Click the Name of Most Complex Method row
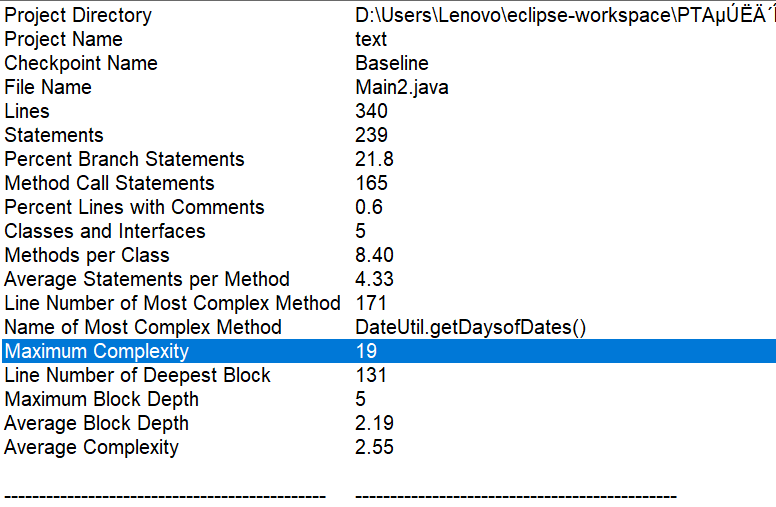The width and height of the screenshot is (776, 507). (x=143, y=327)
